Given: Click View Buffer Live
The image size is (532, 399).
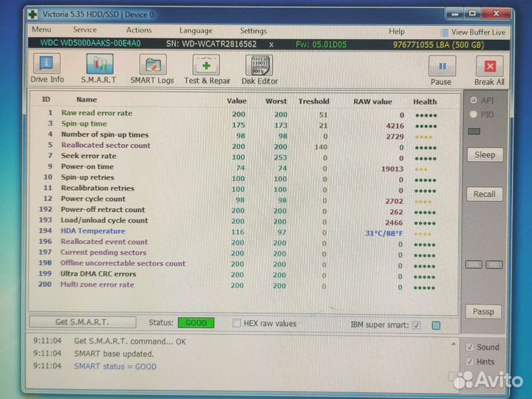Looking at the screenshot, I should pos(473,32).
